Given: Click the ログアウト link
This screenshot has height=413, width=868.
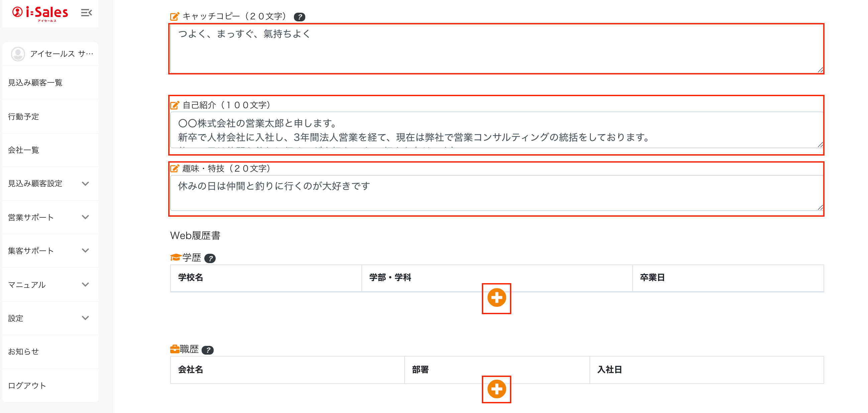Looking at the screenshot, I should point(27,385).
